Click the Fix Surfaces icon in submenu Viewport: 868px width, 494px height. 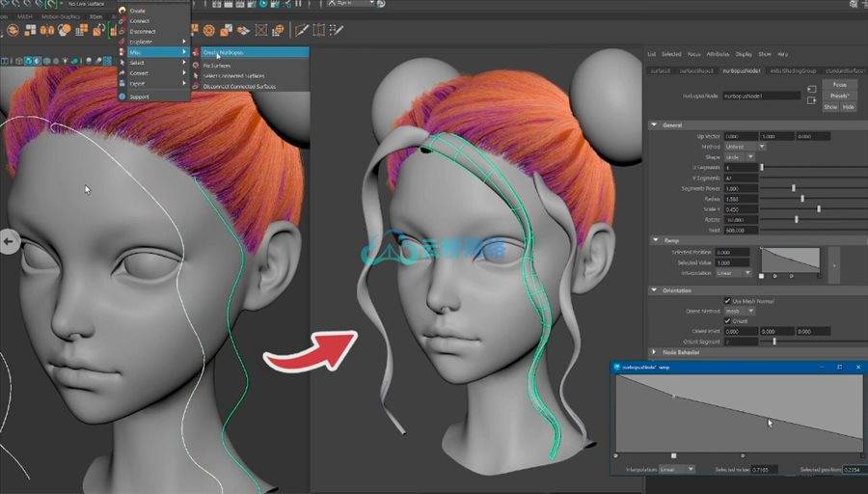[x=196, y=64]
